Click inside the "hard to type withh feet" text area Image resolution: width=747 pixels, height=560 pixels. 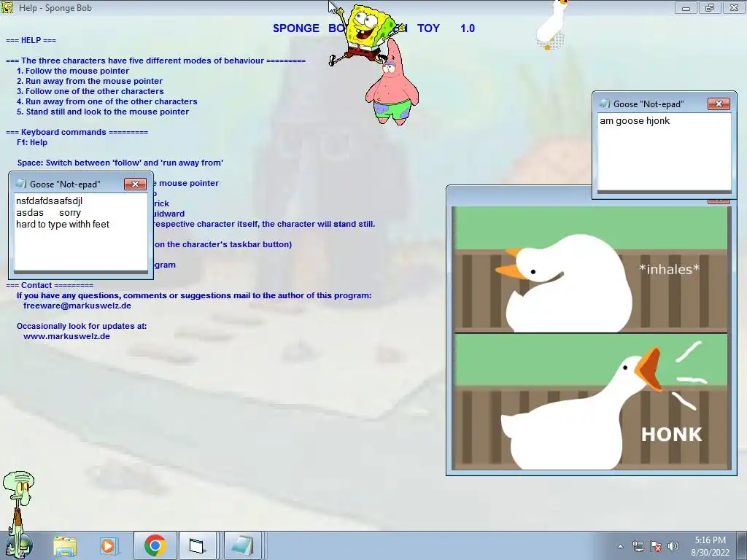(x=80, y=232)
